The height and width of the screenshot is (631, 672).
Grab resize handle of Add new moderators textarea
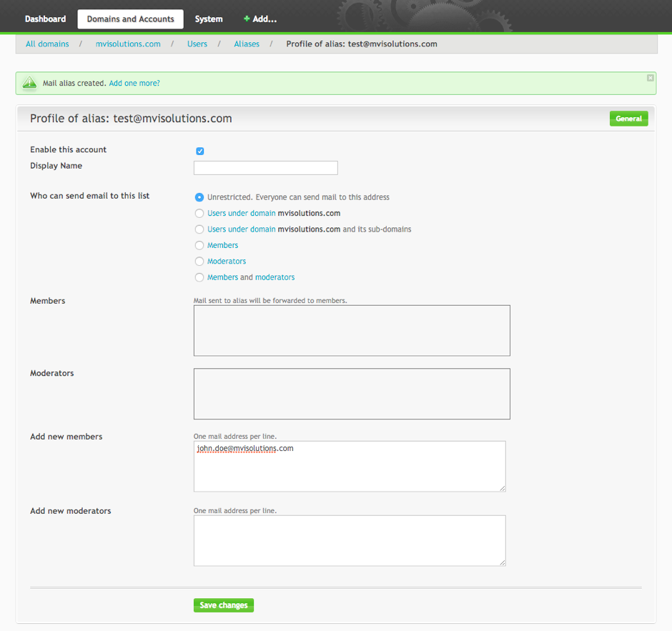503,563
